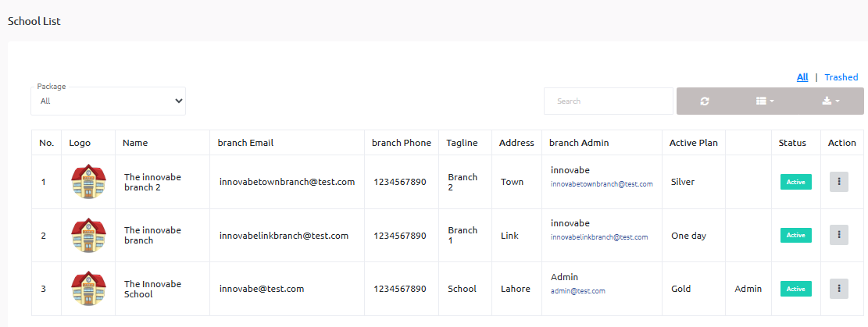Click logo of The Innovabe School

(88, 289)
